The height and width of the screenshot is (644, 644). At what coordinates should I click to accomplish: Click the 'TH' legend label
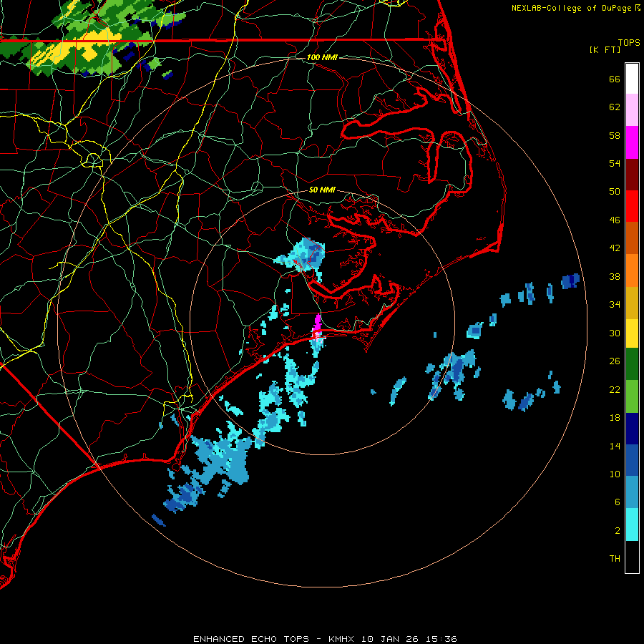coord(615,559)
